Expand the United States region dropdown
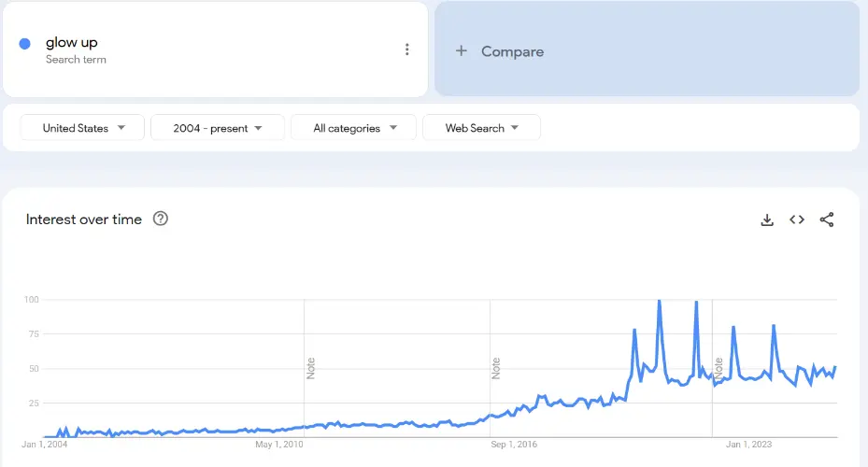Screen dimensions: 868x467 83,128
